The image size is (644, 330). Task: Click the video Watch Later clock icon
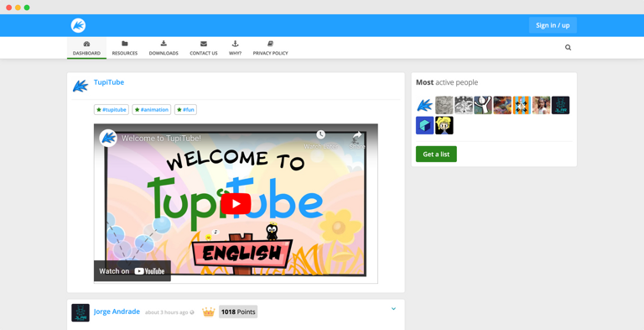321,135
